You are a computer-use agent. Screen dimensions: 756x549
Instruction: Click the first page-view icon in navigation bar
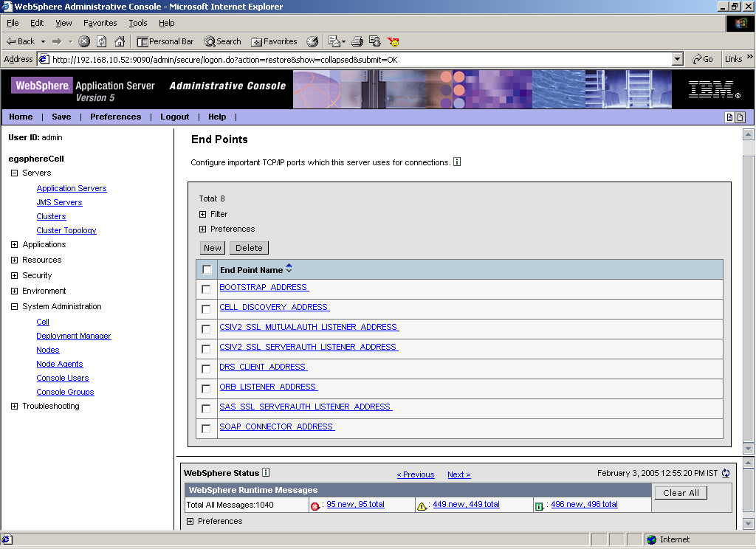click(730, 117)
